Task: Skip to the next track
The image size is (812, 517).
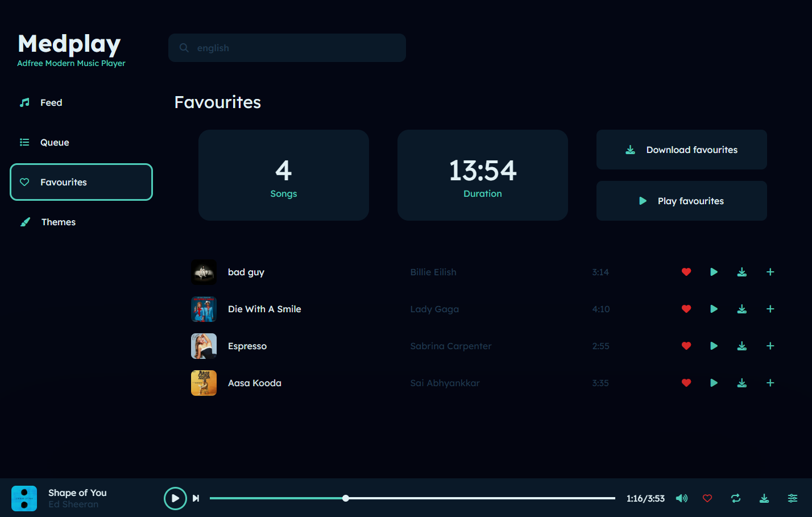Action: point(196,498)
